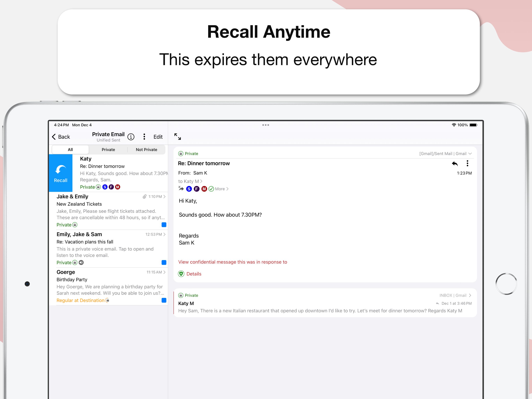Tap the Recall swipe action on Katy's email
532x399 pixels.
coord(61,173)
